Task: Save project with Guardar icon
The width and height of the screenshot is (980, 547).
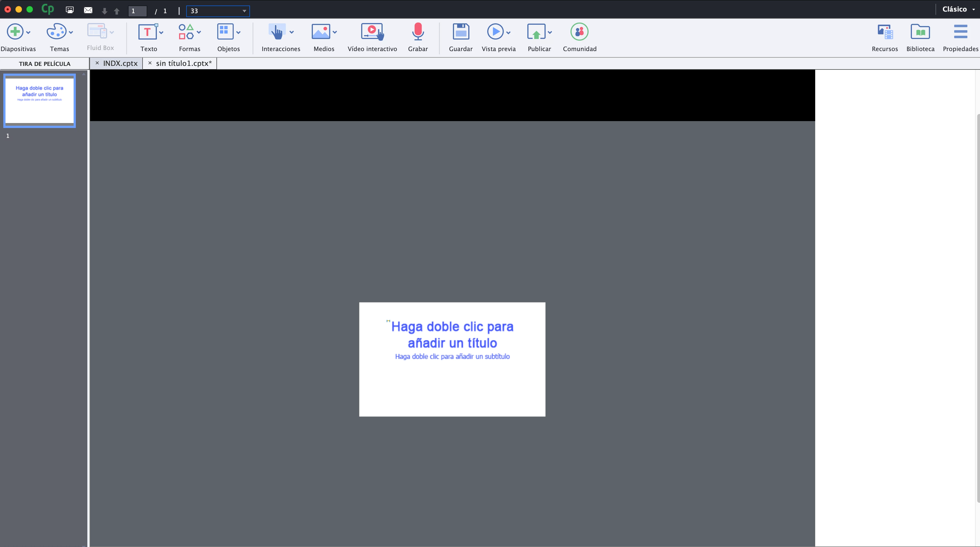Action: pyautogui.click(x=461, y=32)
